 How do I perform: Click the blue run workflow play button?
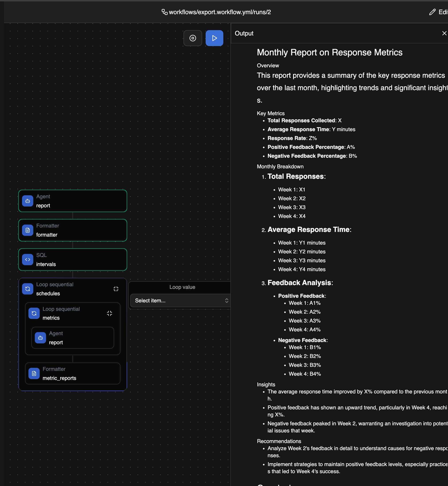[214, 38]
